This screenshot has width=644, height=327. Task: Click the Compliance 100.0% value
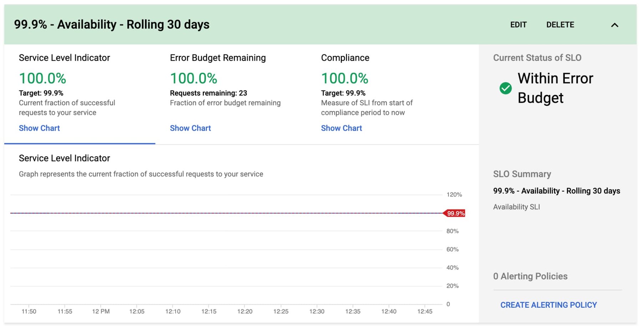pyautogui.click(x=345, y=78)
